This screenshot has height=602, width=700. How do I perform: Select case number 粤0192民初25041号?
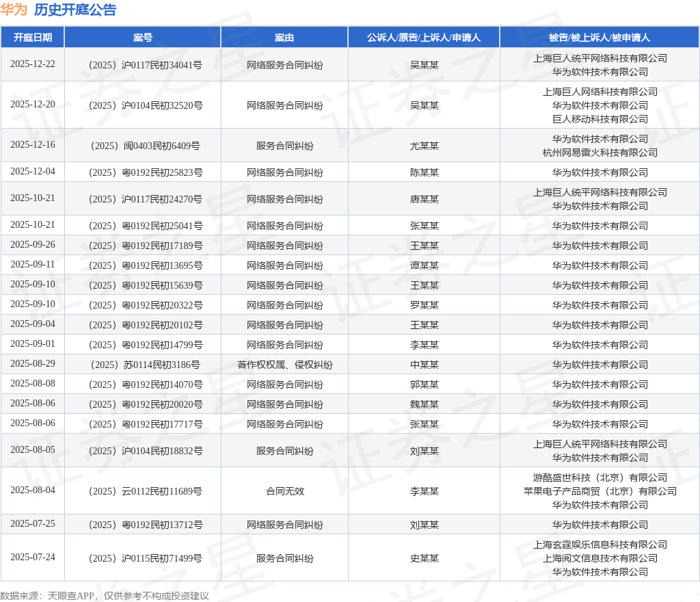(146, 226)
